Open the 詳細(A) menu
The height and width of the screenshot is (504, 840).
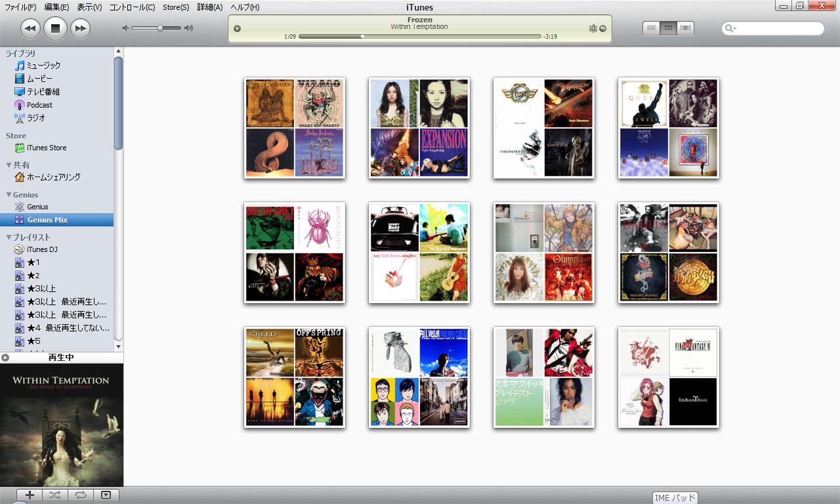210,7
